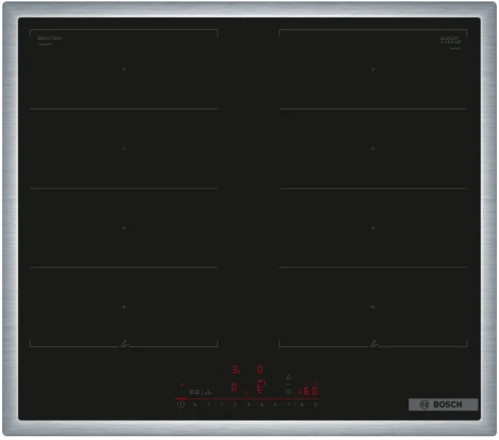
Task: Select the rear left zone display showing 3
Action: (x=236, y=370)
